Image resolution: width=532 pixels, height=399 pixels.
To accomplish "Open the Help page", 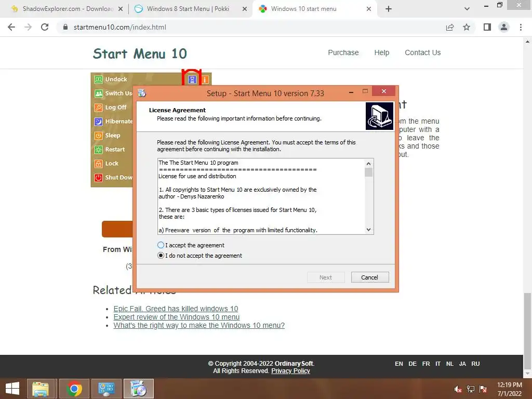I will click(382, 52).
